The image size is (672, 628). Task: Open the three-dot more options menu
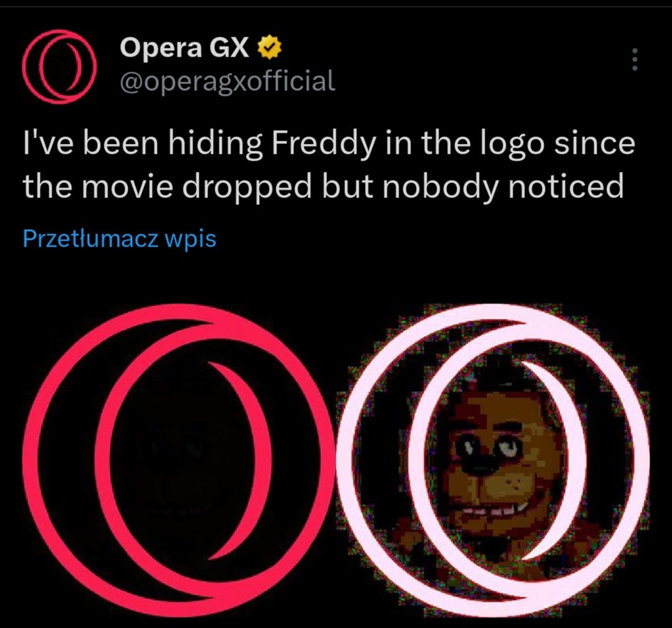tap(635, 60)
